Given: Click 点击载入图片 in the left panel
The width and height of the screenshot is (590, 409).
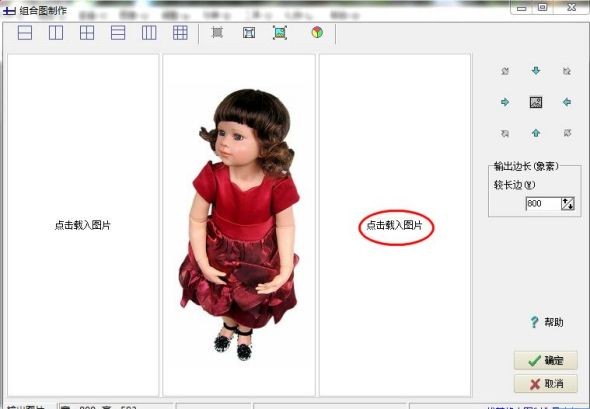Looking at the screenshot, I should click(83, 225).
